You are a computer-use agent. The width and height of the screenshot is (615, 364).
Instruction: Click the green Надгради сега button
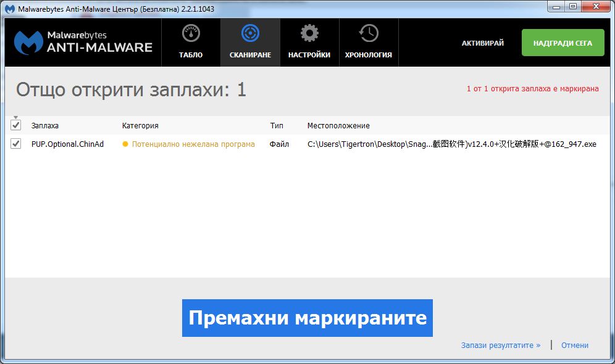tap(563, 43)
